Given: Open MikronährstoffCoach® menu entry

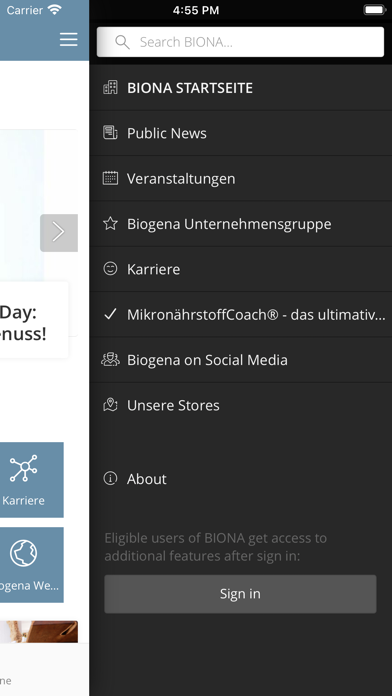Looking at the screenshot, I should click(241, 314).
